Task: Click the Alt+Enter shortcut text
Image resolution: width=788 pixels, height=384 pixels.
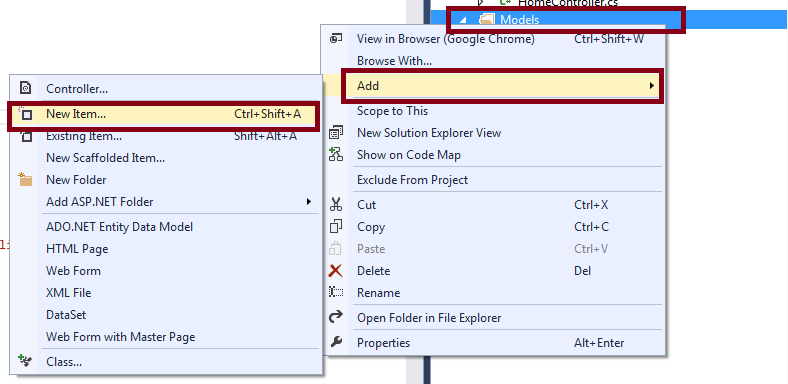Action: (x=599, y=343)
